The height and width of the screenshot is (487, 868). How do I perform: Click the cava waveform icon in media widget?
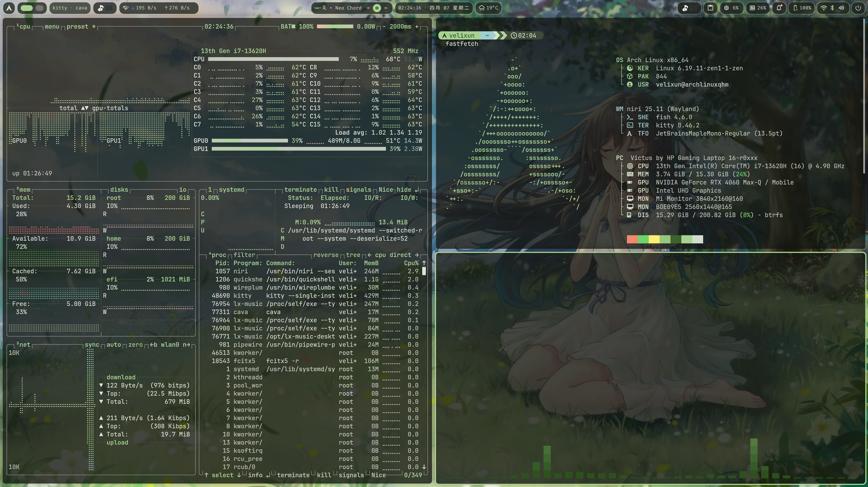point(318,8)
